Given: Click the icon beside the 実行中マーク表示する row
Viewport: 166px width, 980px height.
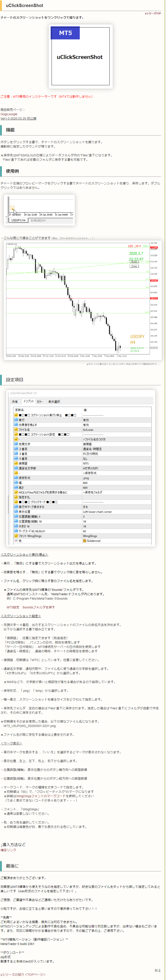Looking at the screenshot, I should [16, 507].
